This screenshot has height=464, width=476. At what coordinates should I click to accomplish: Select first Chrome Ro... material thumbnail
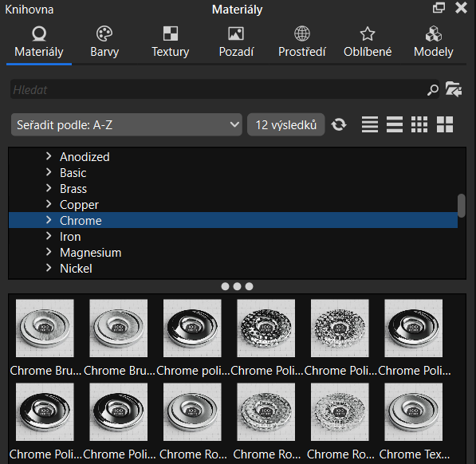point(192,412)
